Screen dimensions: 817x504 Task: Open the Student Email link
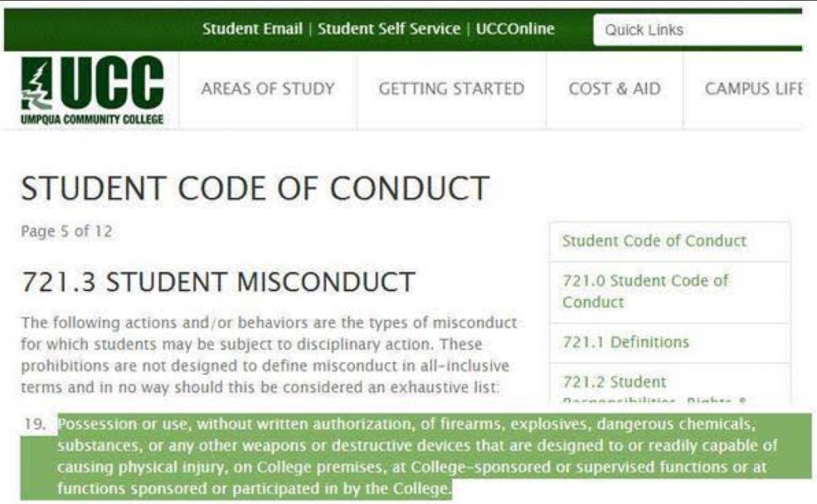click(252, 30)
